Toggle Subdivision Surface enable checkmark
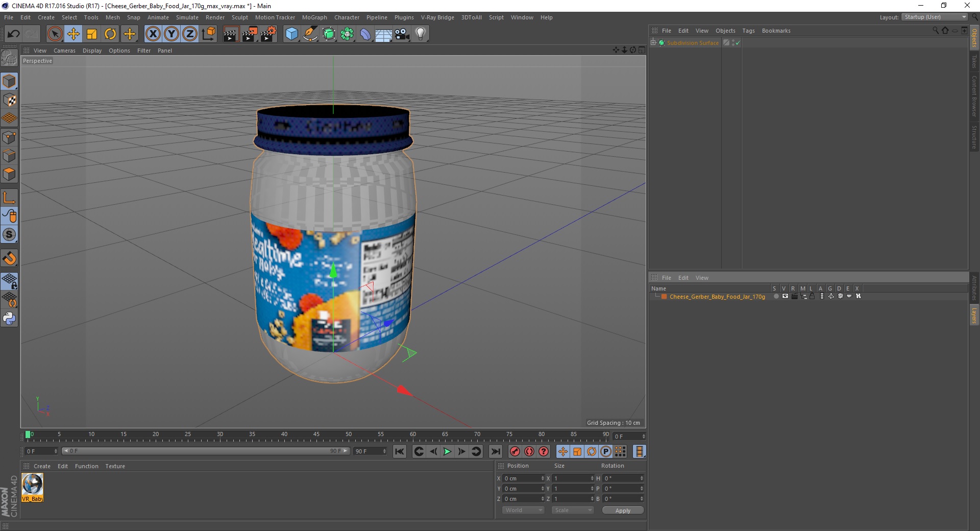 pos(738,43)
